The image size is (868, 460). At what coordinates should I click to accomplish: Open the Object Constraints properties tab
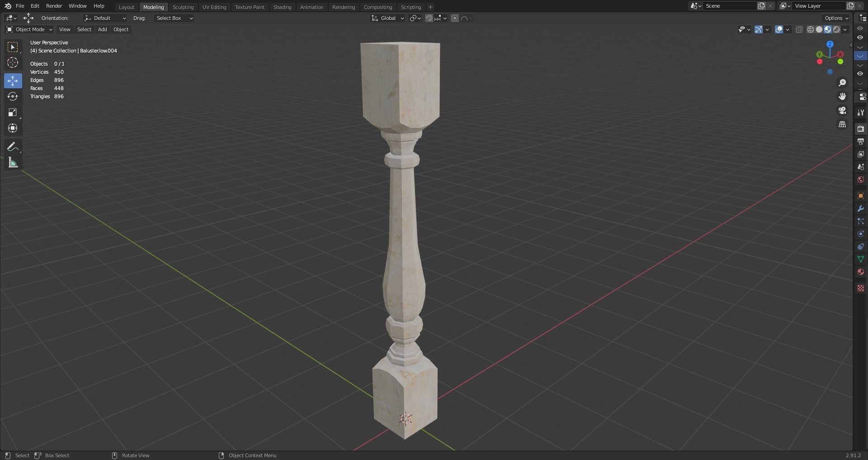861,247
